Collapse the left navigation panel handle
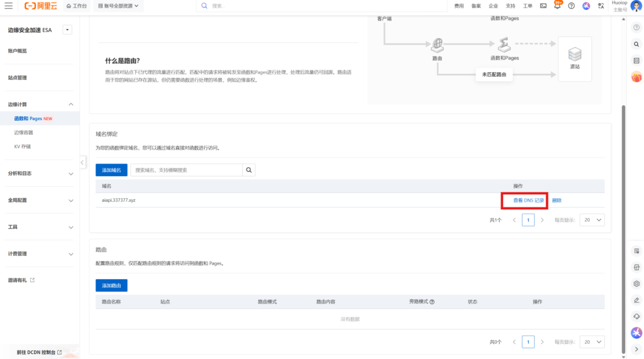Screen dimensions: 644x359 pos(83,163)
